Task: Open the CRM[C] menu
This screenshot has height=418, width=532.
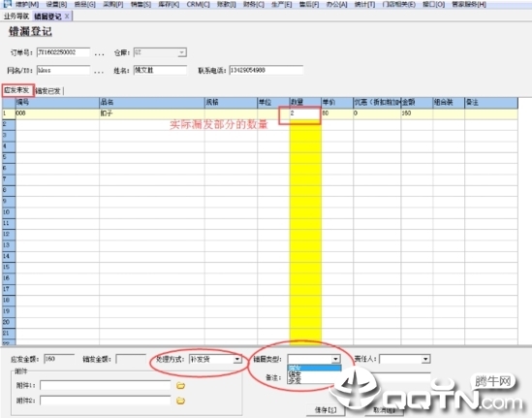Action: pyautogui.click(x=198, y=5)
